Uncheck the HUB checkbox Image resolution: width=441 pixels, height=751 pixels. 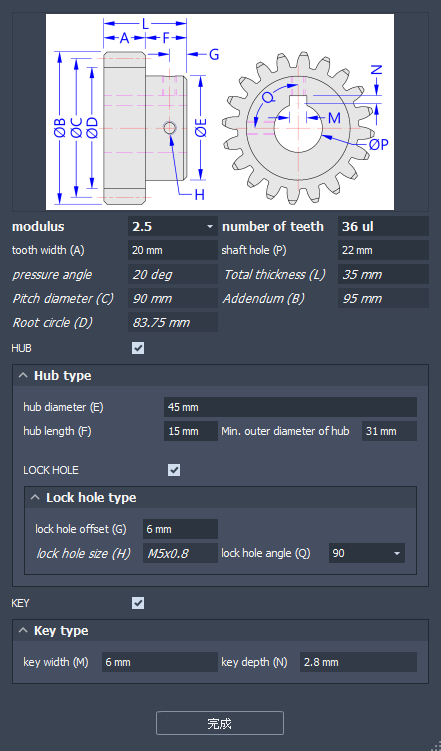[x=138, y=348]
